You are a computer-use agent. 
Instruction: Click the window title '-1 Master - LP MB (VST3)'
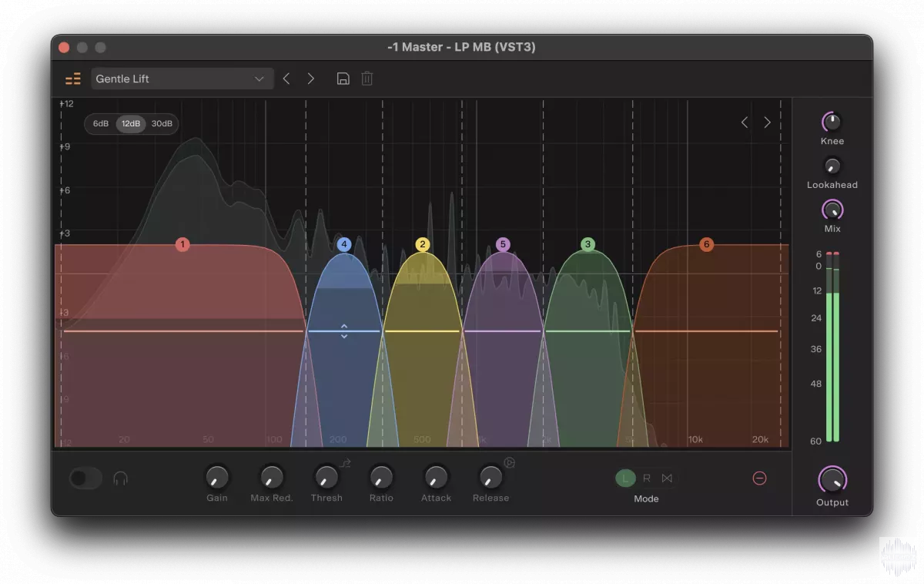click(461, 47)
